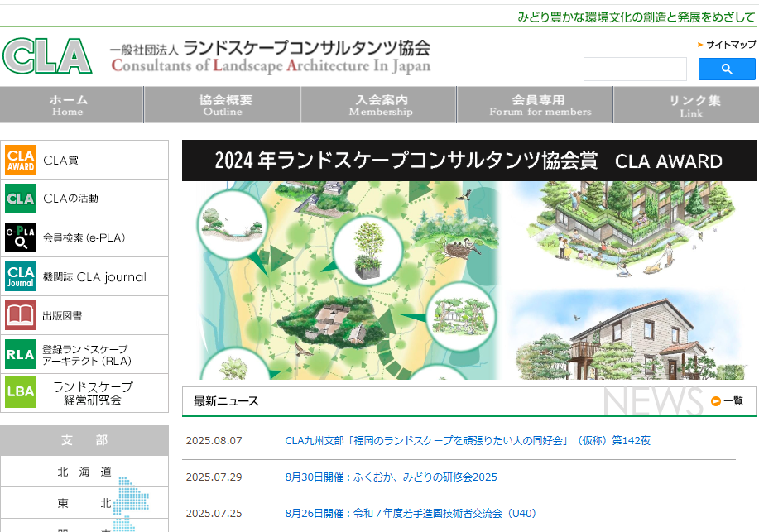759x532 pixels.
Task: Select the 東北 branch
Action: pos(84,503)
